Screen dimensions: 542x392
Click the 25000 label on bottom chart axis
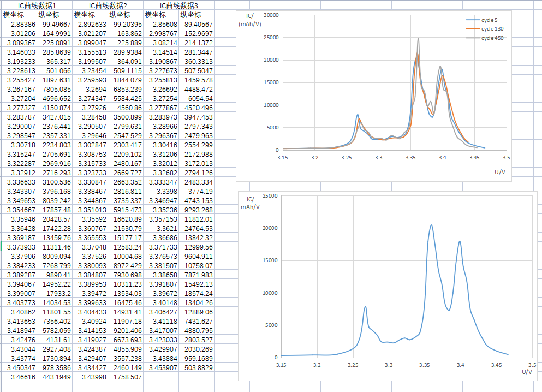point(270,195)
